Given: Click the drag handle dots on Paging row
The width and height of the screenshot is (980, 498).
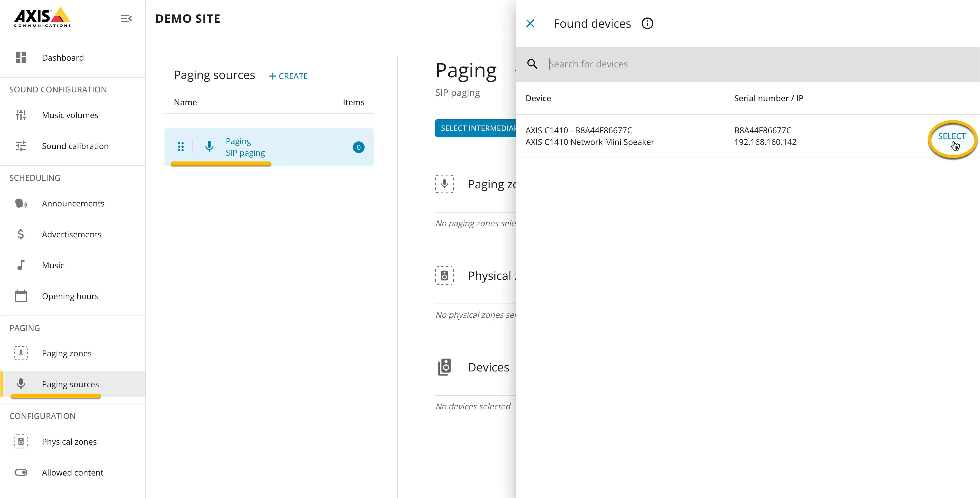Looking at the screenshot, I should (x=181, y=146).
